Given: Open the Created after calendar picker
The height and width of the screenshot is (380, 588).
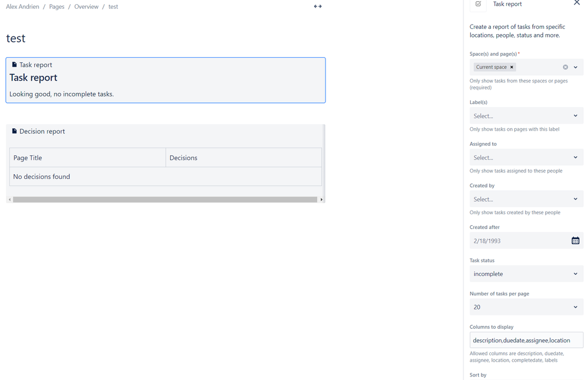Looking at the screenshot, I should (575, 241).
